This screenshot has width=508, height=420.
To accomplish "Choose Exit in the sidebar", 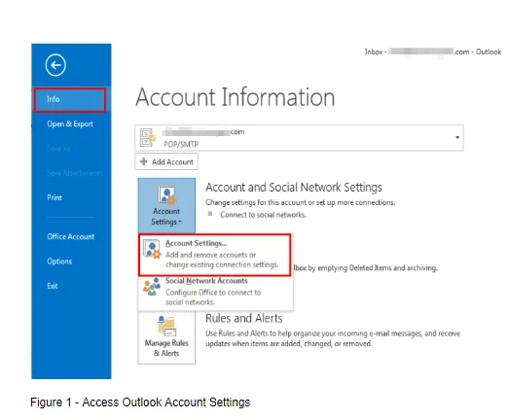I will point(53,286).
